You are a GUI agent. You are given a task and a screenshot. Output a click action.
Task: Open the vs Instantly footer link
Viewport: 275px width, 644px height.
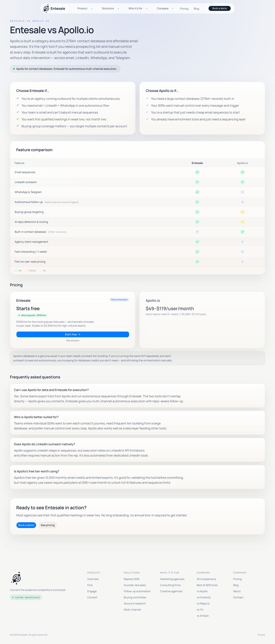204,597
